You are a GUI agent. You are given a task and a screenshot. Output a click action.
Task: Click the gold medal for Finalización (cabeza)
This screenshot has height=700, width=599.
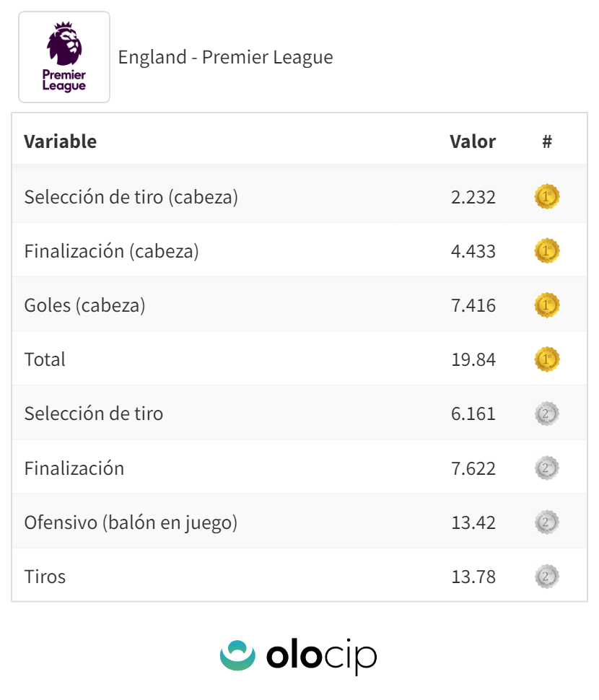pyautogui.click(x=547, y=251)
